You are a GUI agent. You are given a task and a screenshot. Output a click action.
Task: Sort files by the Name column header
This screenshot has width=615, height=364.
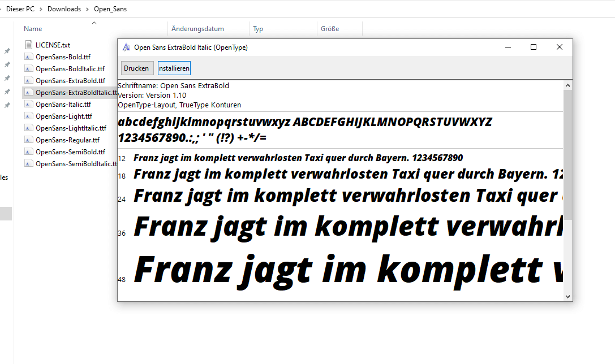point(33,29)
